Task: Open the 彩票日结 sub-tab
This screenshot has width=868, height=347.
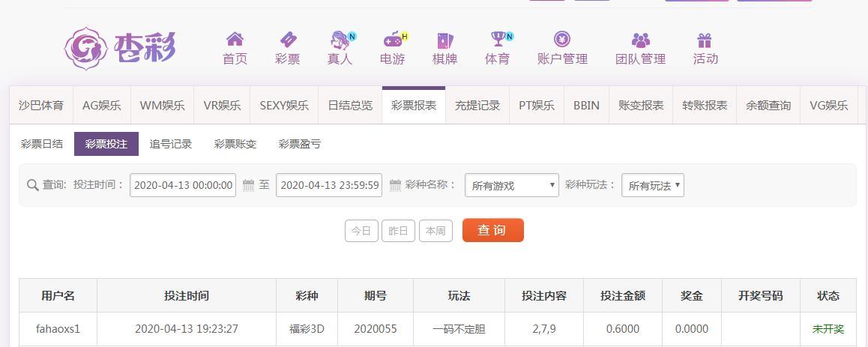Action: point(42,144)
